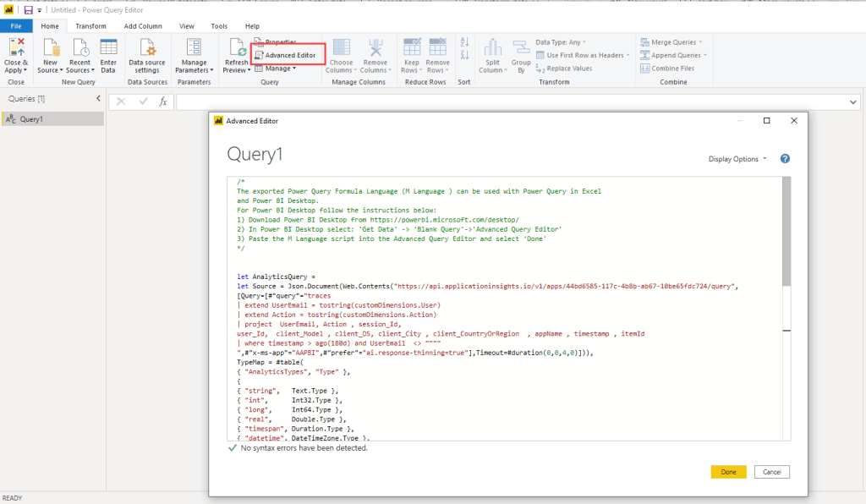Open the Data Type: Any dropdown
The image size is (866, 504).
[561, 42]
